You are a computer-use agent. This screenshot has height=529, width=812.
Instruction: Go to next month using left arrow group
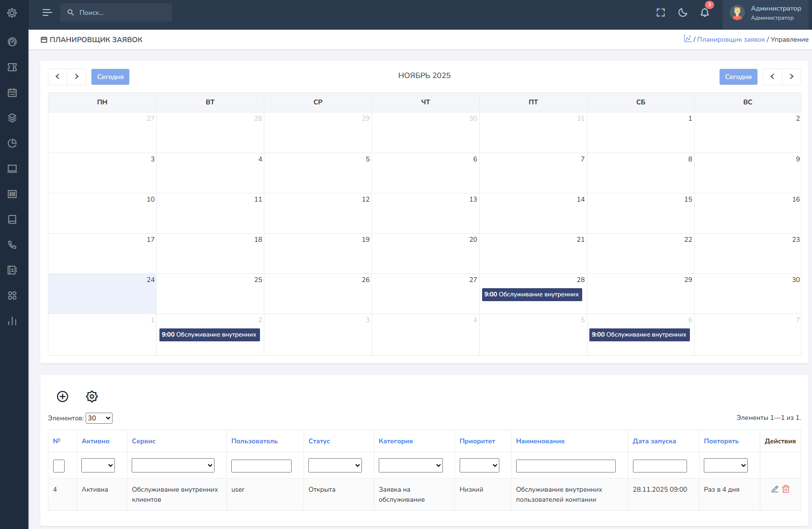(77, 77)
